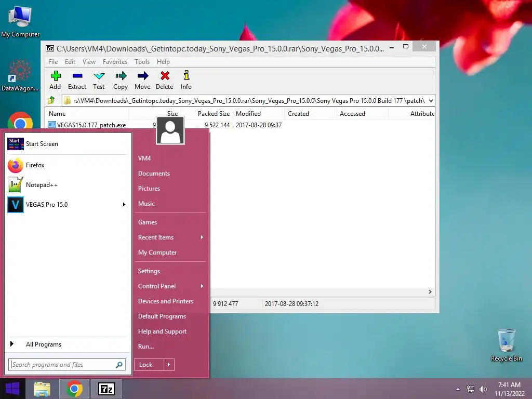Open Settings from Start menu
532x399 pixels.
point(149,271)
